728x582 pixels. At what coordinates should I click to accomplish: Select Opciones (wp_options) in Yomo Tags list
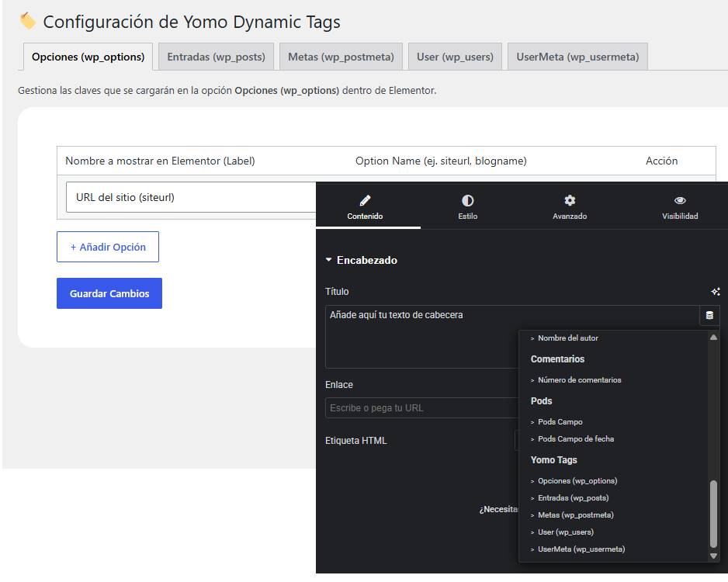[577, 481]
